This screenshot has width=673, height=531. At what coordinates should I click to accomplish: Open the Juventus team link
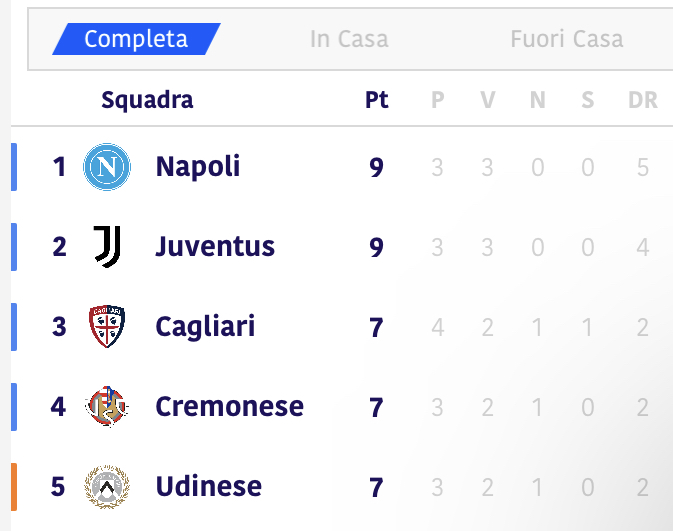click(x=215, y=246)
